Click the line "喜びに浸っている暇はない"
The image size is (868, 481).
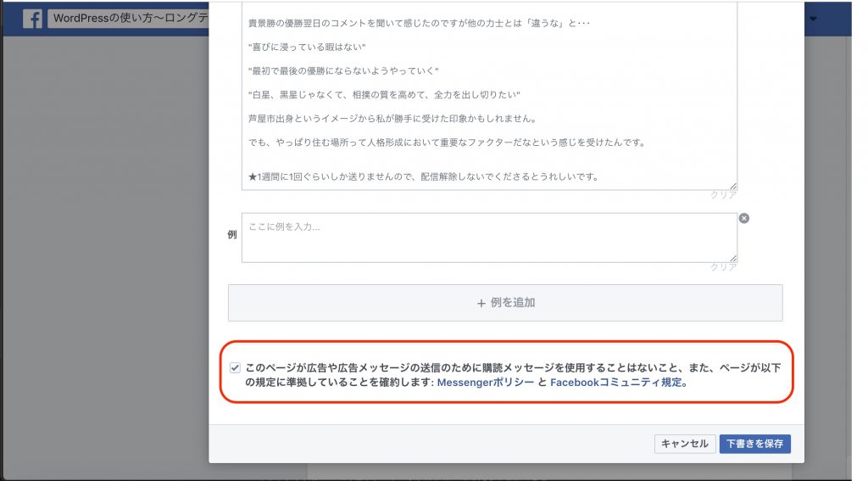[x=307, y=48]
